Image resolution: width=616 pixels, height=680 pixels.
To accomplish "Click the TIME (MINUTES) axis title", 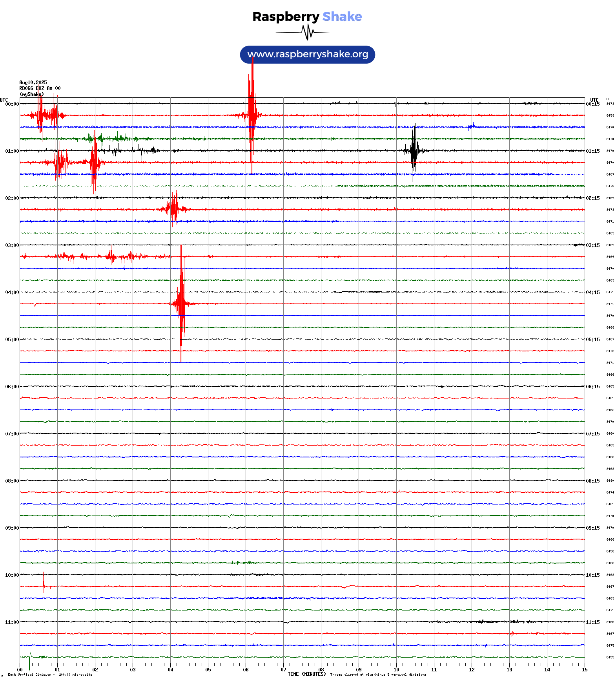I will (306, 674).
